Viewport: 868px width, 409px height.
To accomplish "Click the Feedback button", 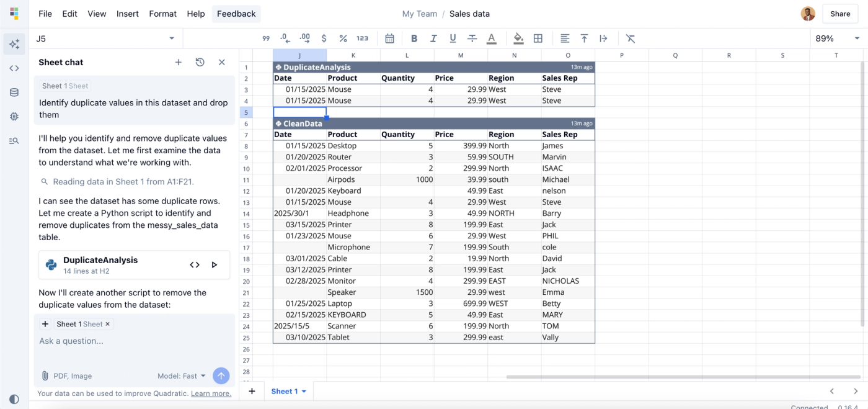I will pyautogui.click(x=236, y=14).
